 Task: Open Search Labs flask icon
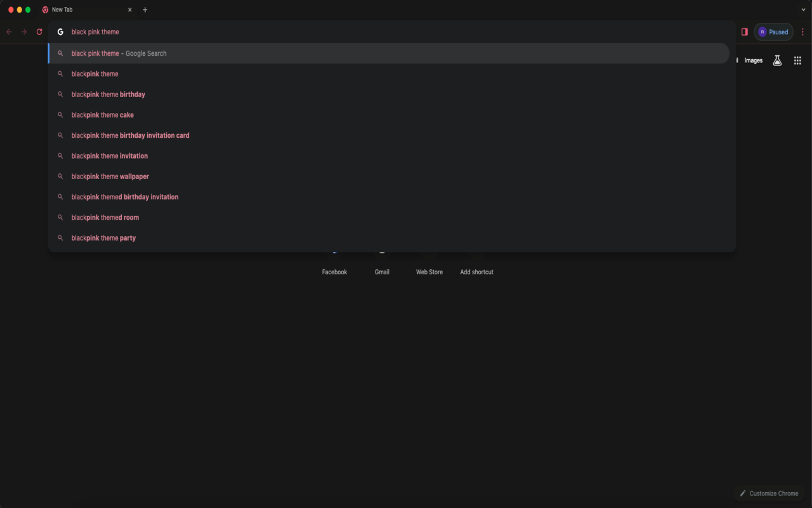(776, 60)
